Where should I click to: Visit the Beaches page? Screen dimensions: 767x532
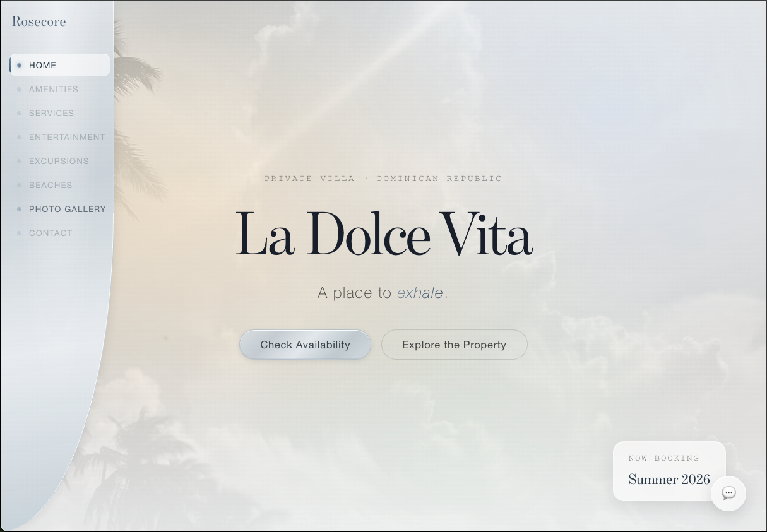[60, 185]
